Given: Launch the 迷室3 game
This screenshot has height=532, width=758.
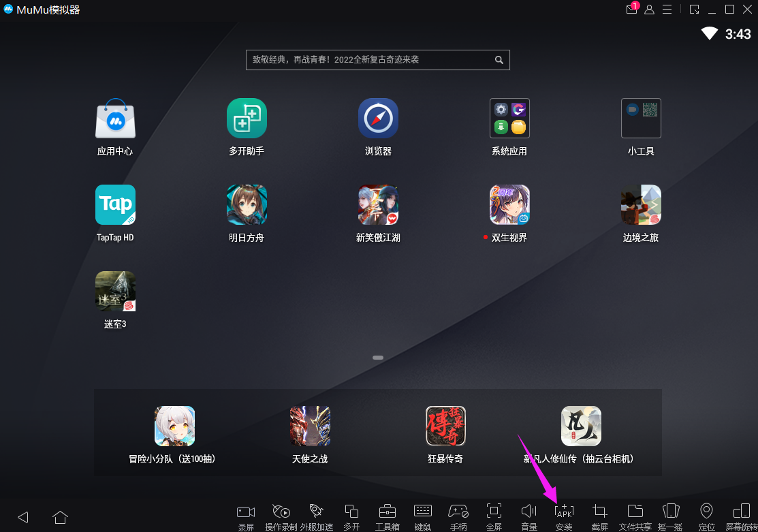Looking at the screenshot, I should 115,291.
